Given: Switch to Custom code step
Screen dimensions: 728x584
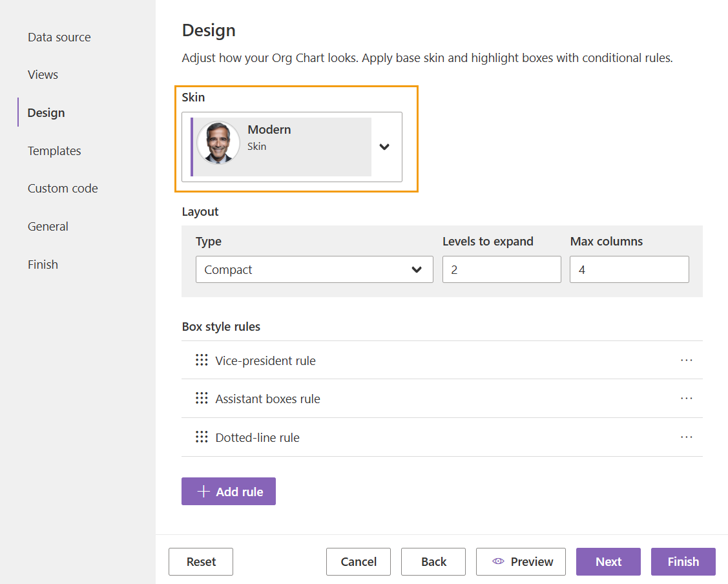Looking at the screenshot, I should point(63,189).
